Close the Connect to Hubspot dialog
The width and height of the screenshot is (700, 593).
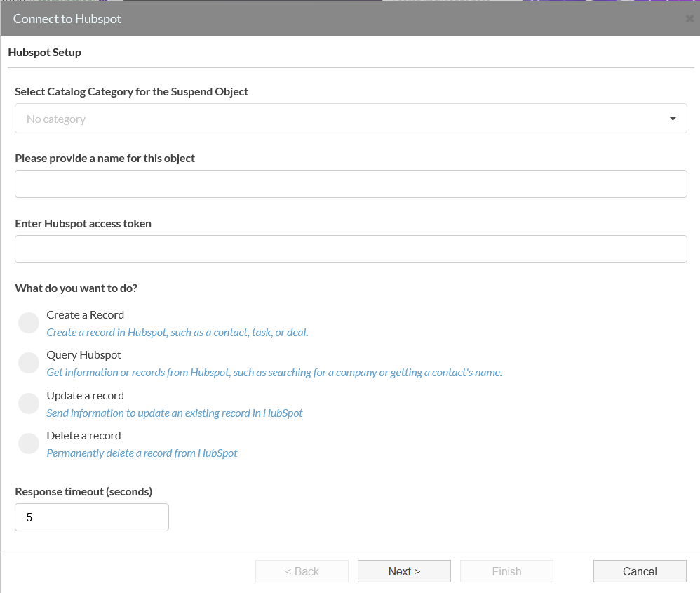click(689, 19)
